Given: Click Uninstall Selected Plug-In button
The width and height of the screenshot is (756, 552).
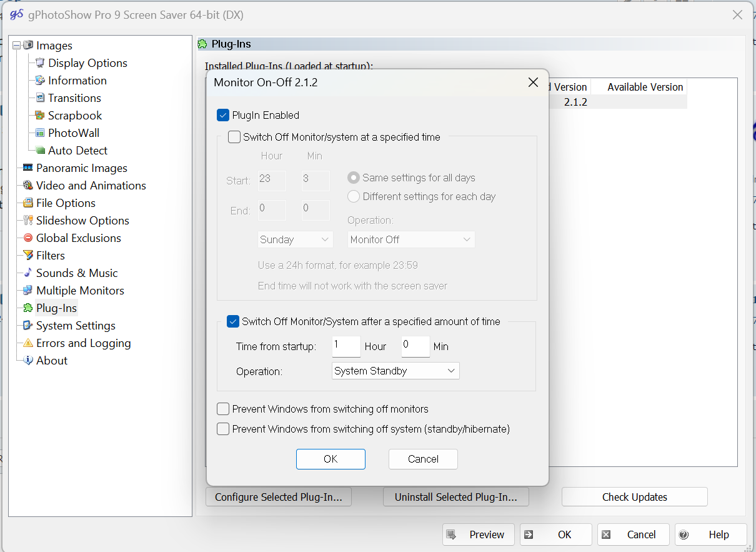Looking at the screenshot, I should (456, 497).
